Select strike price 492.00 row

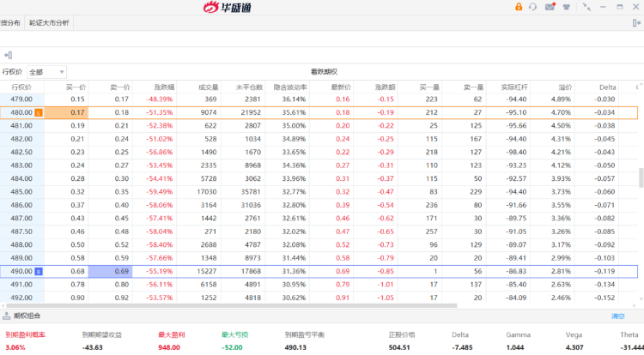pos(21,298)
